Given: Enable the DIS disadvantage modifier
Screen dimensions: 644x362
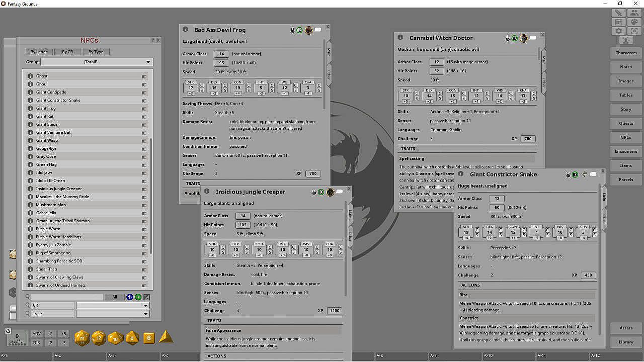Looking at the screenshot, I should point(37,343).
